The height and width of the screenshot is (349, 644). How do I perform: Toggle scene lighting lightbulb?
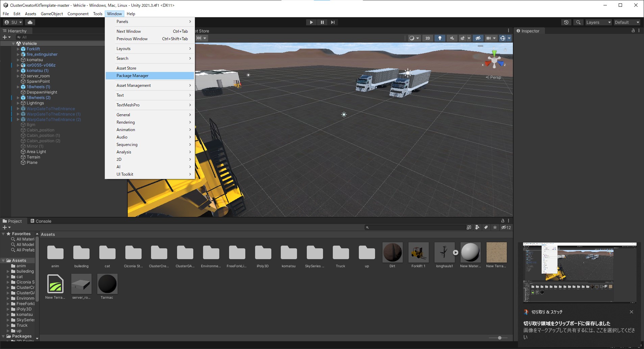point(440,38)
